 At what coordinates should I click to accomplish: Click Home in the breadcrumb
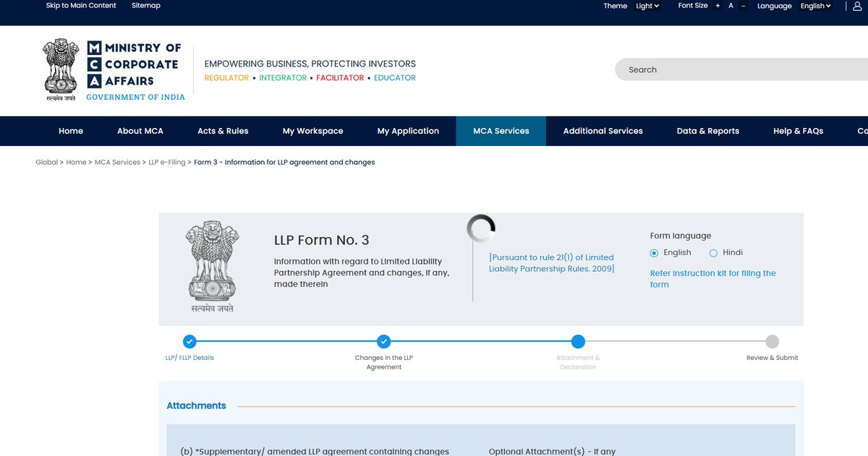tap(76, 163)
